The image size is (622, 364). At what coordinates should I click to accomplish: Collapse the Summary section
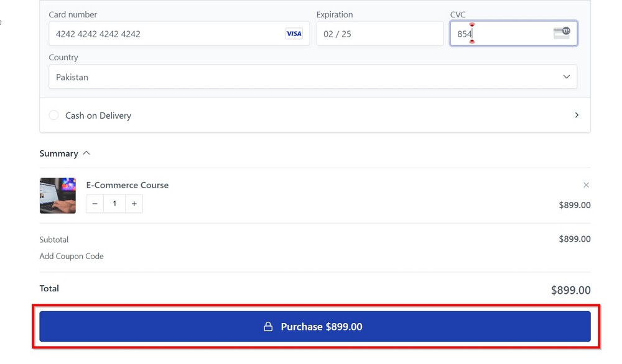86,153
